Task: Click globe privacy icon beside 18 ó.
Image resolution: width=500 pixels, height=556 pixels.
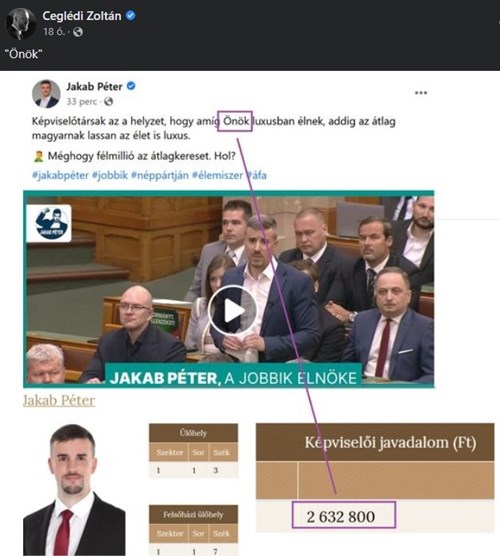Action: point(78,32)
